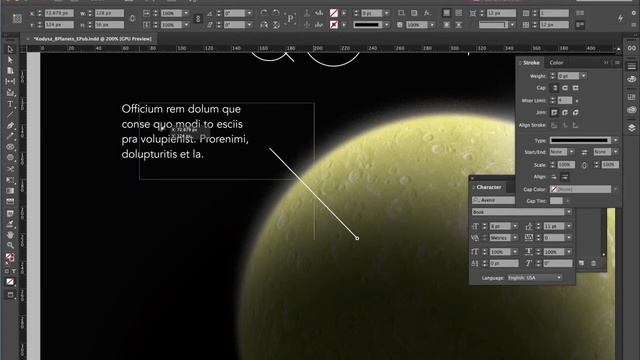Open the fx effects icon in control bar

click(x=427, y=13)
